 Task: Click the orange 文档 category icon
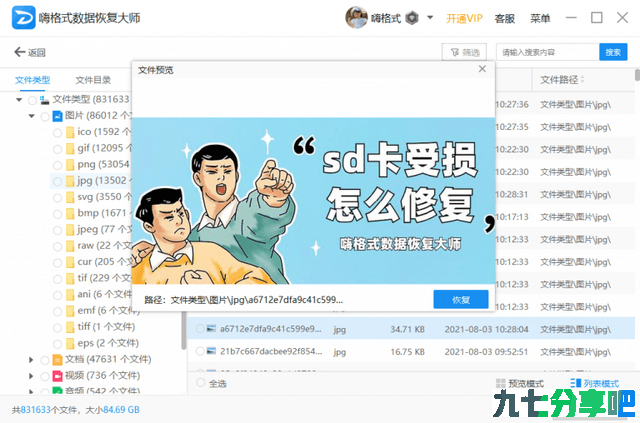tap(57, 360)
